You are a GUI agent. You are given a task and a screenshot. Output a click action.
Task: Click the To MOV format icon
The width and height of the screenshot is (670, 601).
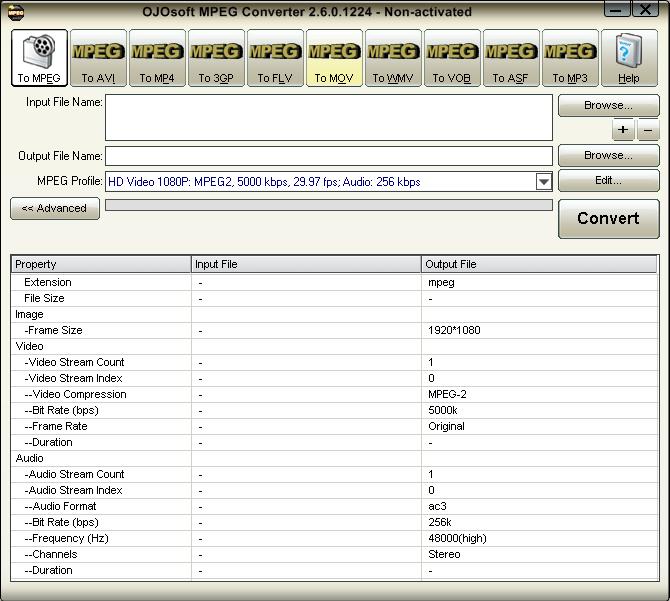[x=334, y=58]
